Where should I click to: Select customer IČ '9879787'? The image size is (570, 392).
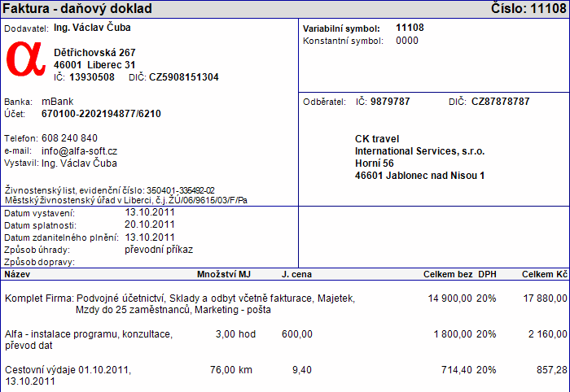click(390, 102)
